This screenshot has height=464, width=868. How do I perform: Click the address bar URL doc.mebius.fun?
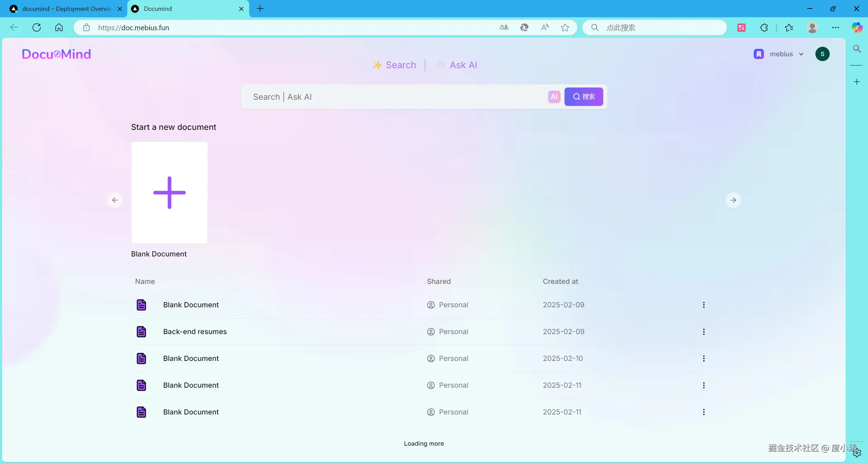point(134,28)
